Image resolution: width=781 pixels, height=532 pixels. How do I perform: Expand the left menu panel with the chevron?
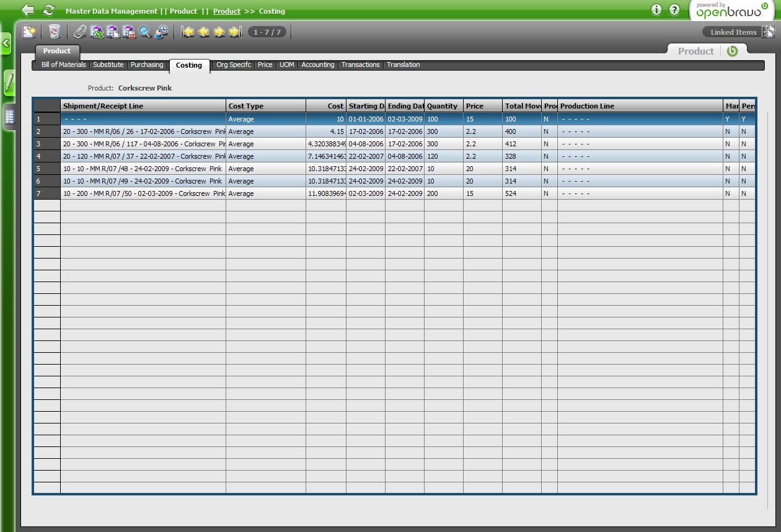click(6, 43)
